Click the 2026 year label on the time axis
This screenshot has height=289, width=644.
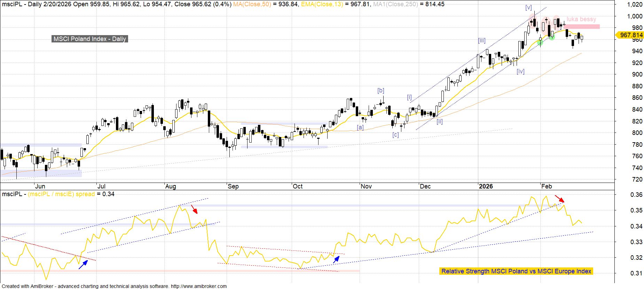(x=486, y=186)
